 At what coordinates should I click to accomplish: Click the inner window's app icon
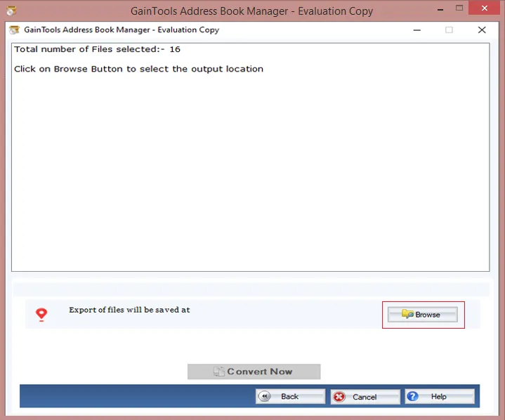[x=14, y=30]
